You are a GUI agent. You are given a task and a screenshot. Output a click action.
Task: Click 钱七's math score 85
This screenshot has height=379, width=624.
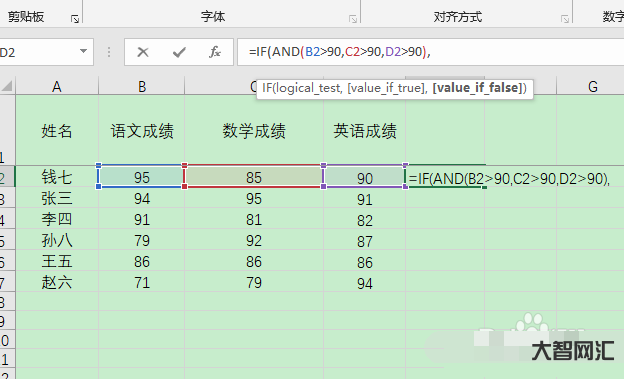[x=254, y=177]
